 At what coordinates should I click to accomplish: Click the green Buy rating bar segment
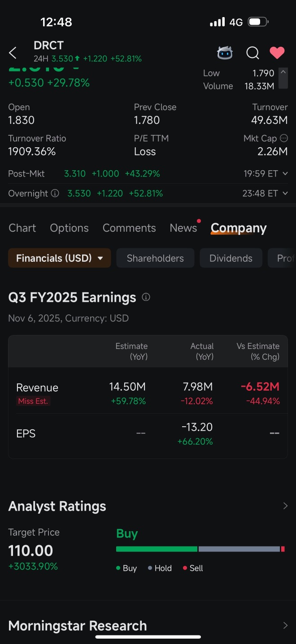[157, 549]
